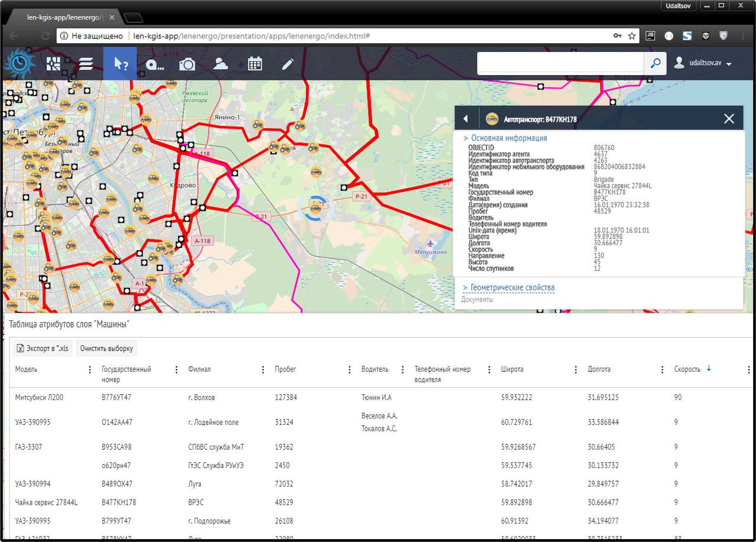Open the blue S extension icon
Viewport: 756px width, 542px height.
pyautogui.click(x=687, y=35)
